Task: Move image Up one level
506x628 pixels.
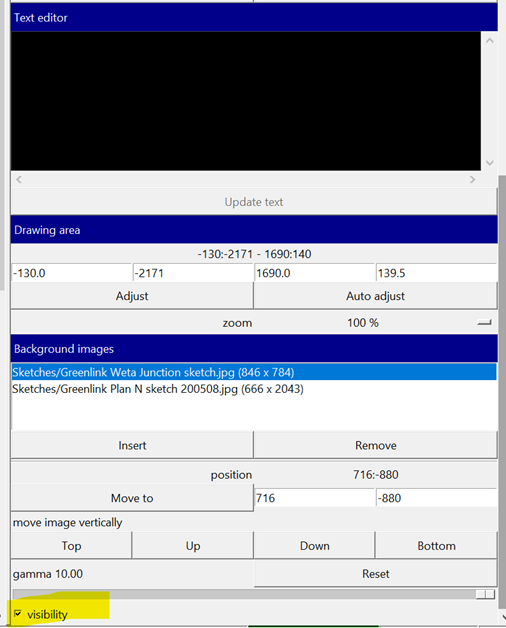Action: [x=193, y=545]
